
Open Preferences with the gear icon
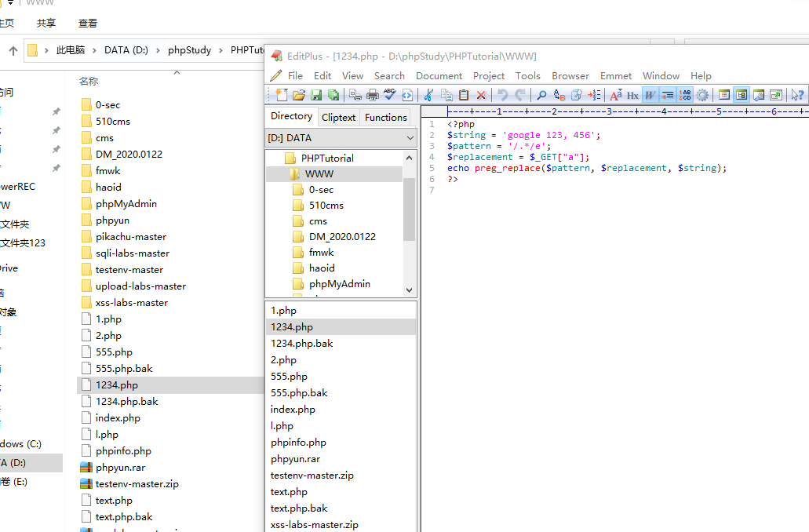click(x=702, y=95)
